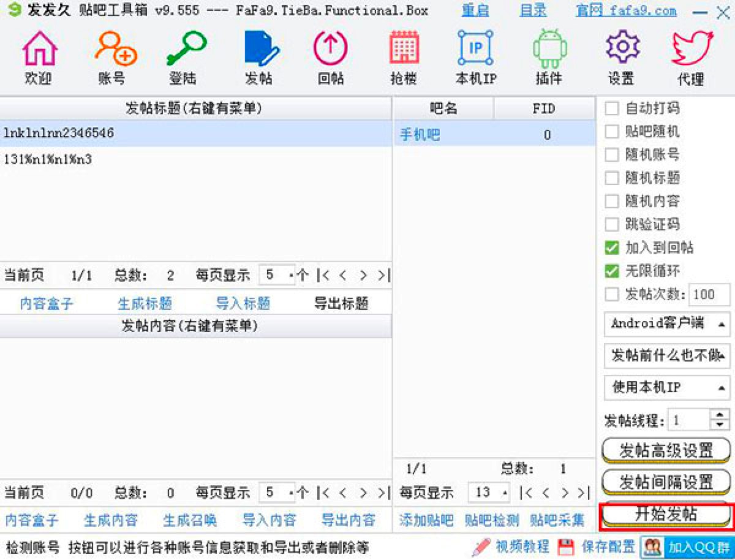Select title row lnklnlnn2346546
The image size is (735, 560).
coord(195,133)
